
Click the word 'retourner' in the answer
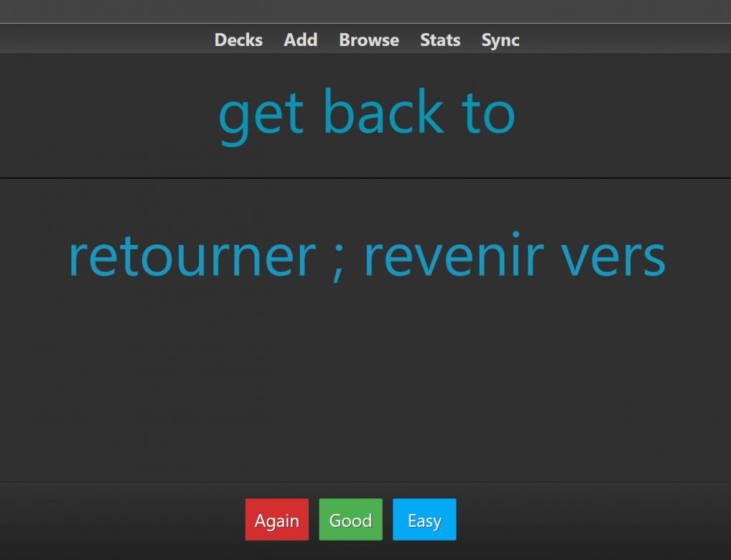point(191,256)
